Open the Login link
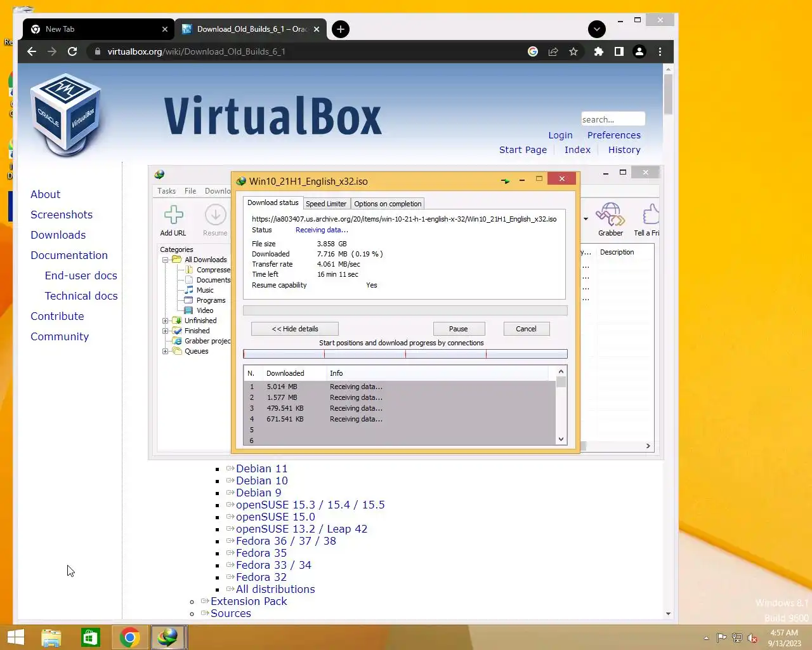The width and height of the screenshot is (812, 650). [560, 135]
